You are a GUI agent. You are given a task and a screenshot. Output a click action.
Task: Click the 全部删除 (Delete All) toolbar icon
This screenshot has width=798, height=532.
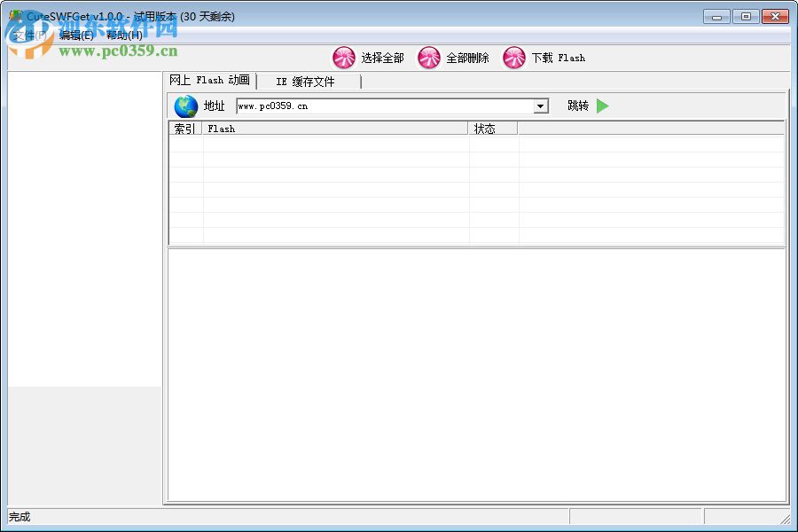pos(429,58)
